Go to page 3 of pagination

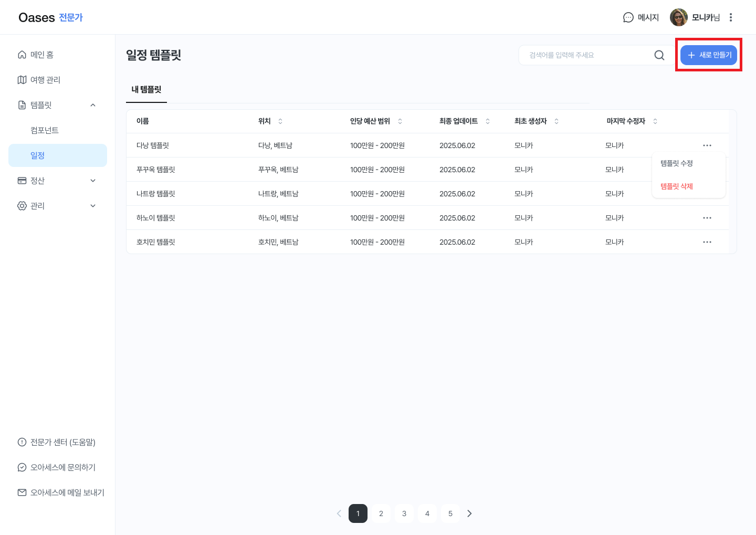point(404,513)
